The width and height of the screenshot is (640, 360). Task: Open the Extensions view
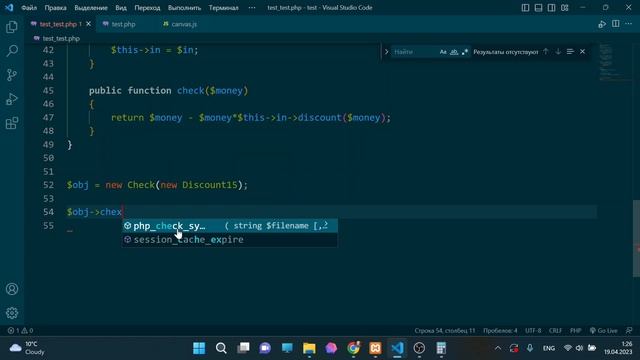pyautogui.click(x=12, y=123)
